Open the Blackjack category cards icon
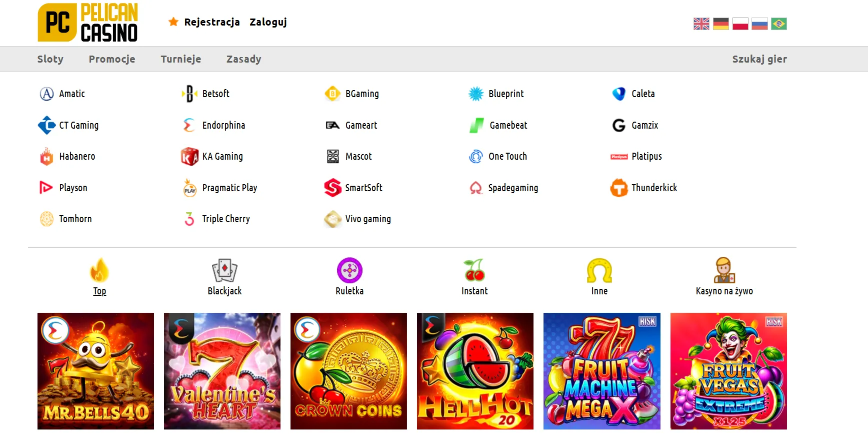The height and width of the screenshot is (434, 868). [x=224, y=270]
